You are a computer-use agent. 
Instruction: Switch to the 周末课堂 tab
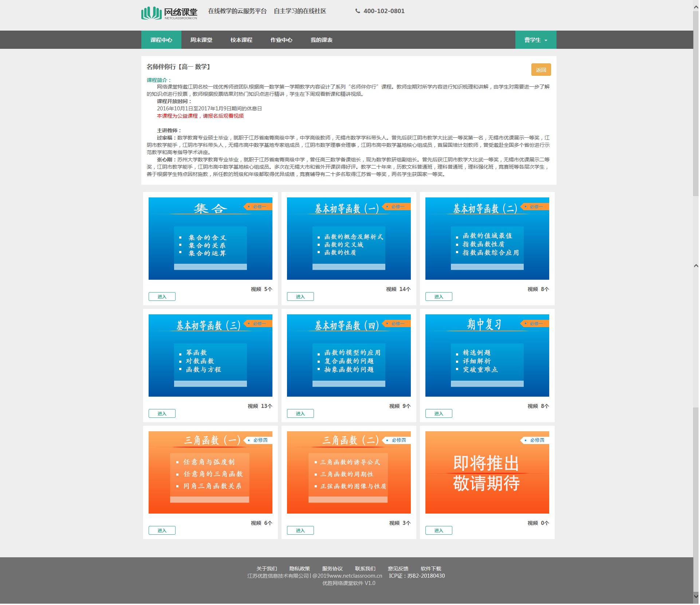pos(201,40)
